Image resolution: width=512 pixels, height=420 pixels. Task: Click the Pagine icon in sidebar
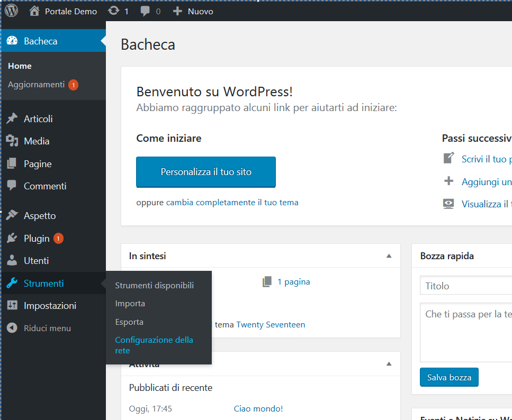(12, 164)
